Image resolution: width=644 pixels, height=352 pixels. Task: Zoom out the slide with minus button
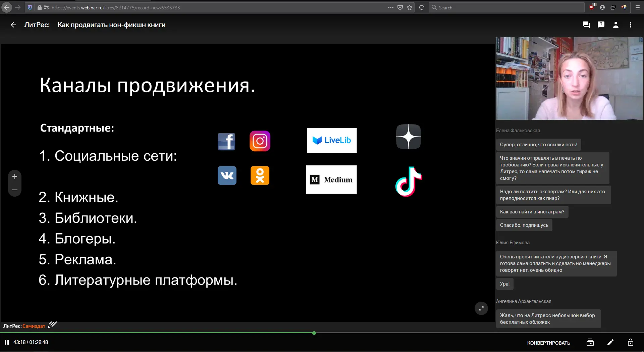(x=15, y=190)
